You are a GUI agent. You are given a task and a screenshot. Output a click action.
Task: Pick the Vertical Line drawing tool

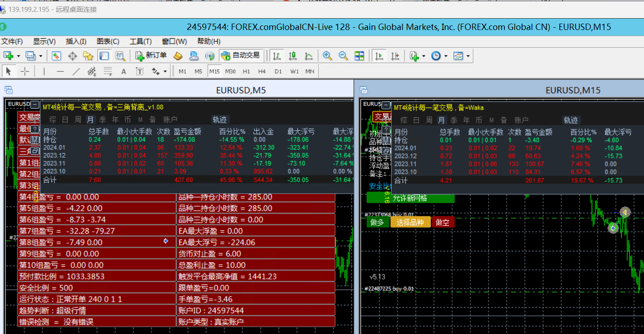point(44,71)
